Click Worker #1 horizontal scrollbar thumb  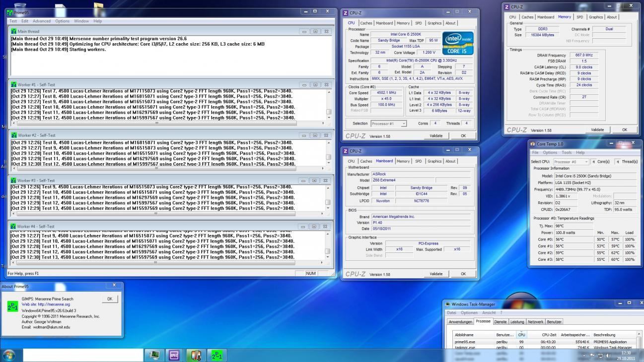[x=156, y=122]
